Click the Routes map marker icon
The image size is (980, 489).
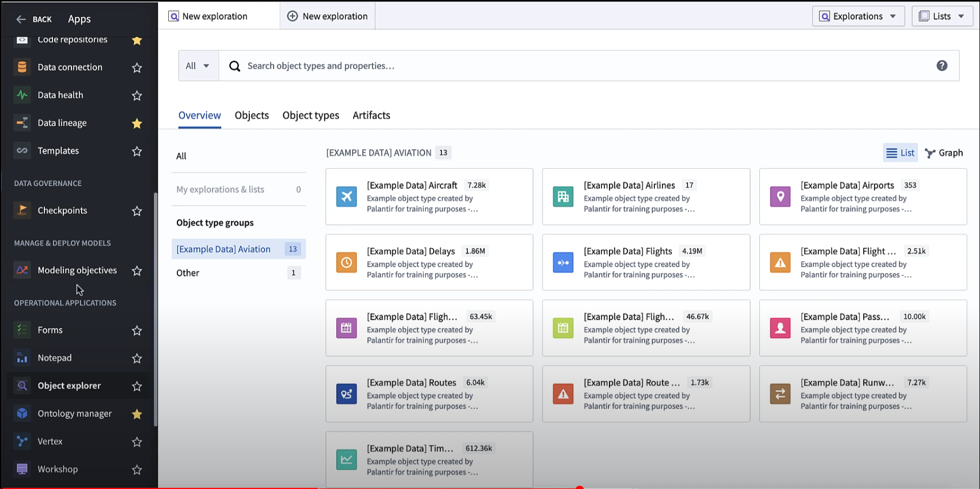(347, 394)
